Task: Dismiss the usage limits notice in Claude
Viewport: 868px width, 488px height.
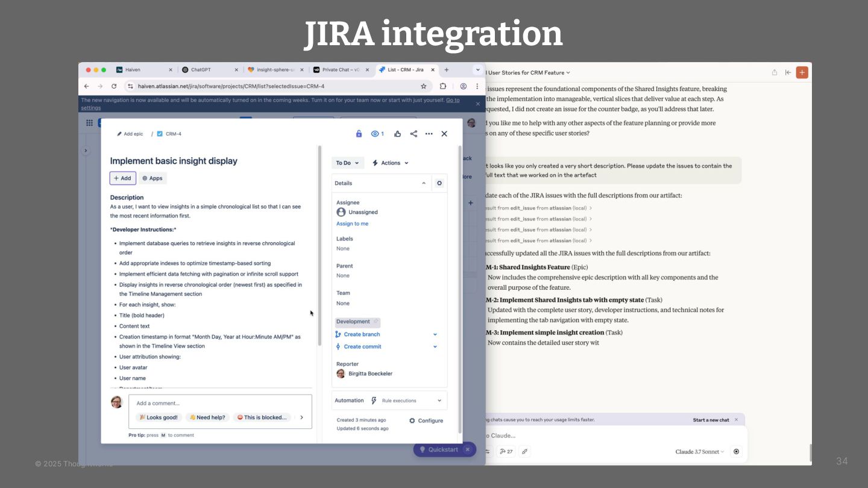Action: point(736,420)
